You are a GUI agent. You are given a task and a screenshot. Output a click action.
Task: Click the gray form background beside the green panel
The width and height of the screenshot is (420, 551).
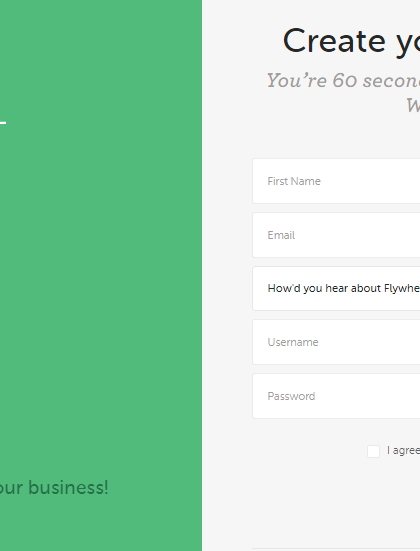click(227, 281)
